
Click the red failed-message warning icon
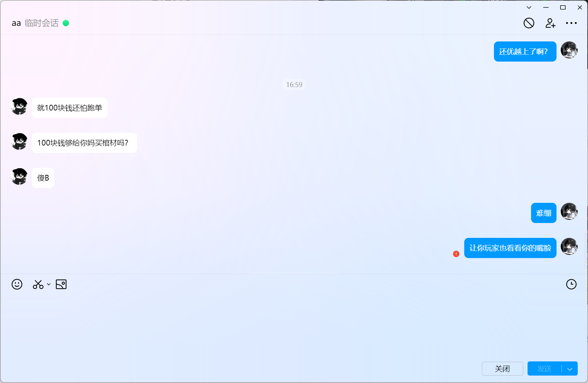click(456, 254)
